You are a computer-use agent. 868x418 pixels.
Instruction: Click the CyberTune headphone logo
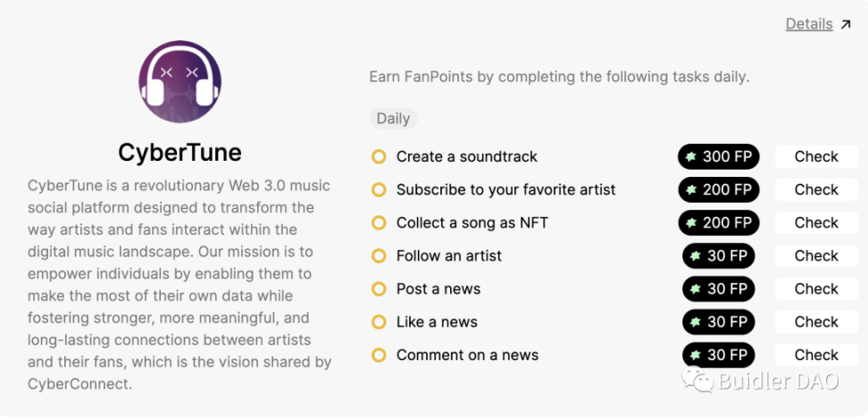[179, 81]
